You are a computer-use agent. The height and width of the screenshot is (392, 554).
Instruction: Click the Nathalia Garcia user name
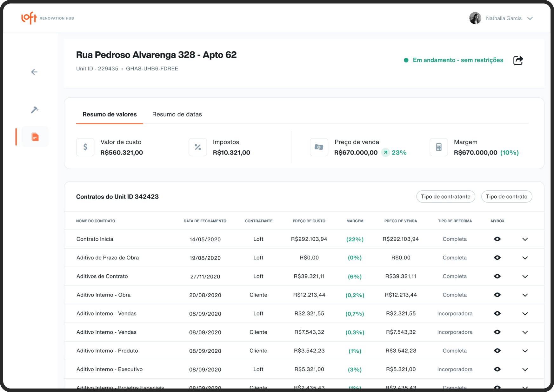coord(504,18)
